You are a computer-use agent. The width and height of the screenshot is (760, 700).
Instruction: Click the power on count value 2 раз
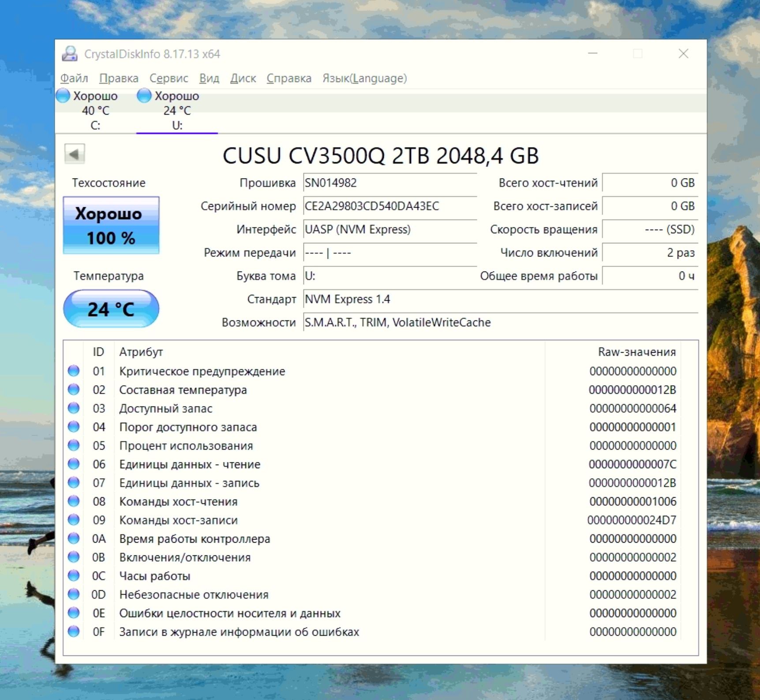point(650,253)
